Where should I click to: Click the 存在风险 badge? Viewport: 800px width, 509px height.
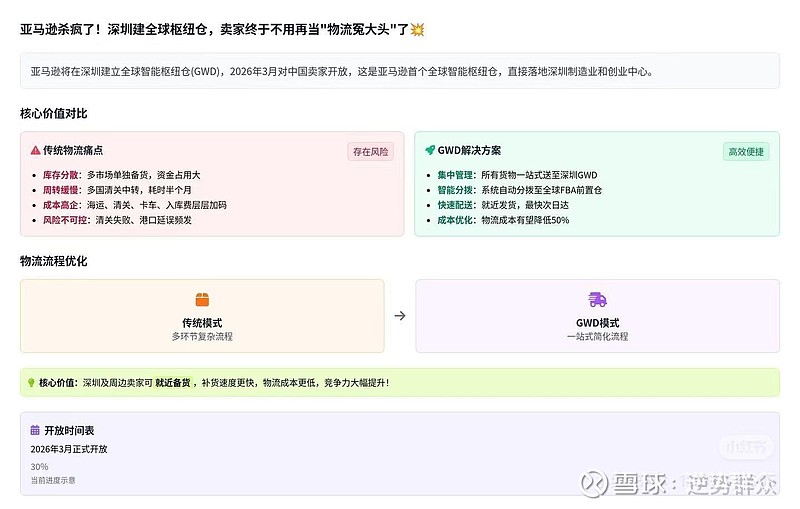pos(370,151)
